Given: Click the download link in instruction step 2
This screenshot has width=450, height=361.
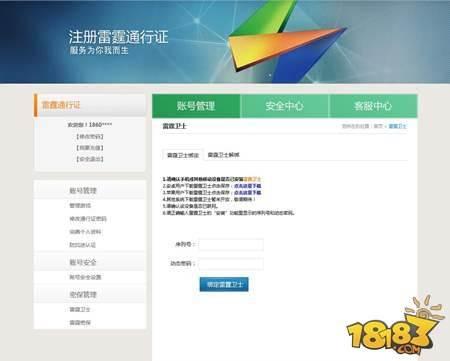Looking at the screenshot, I should click(248, 186).
